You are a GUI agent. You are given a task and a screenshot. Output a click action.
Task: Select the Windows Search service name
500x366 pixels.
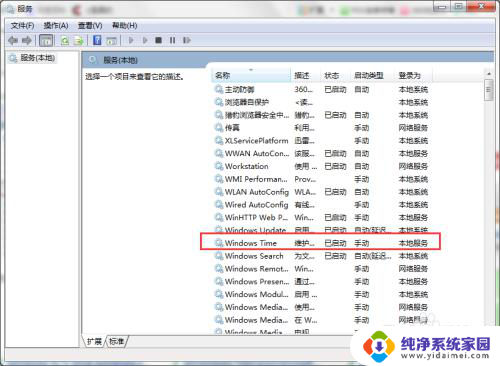point(254,256)
